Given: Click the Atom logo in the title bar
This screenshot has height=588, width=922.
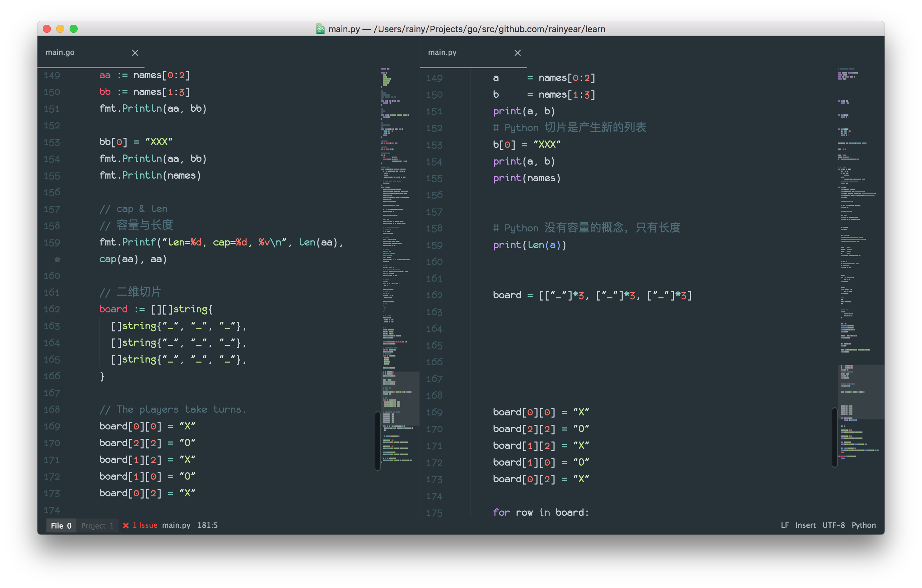Looking at the screenshot, I should point(320,29).
